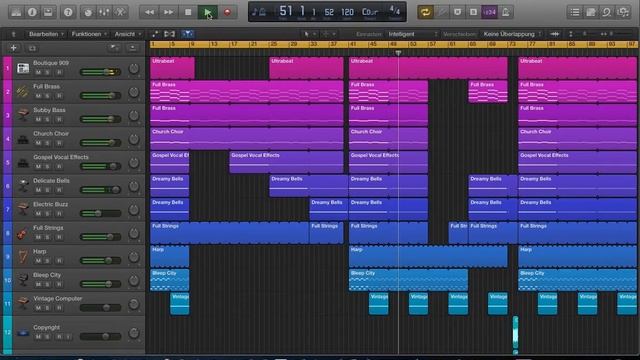The image size is (640, 360).
Task: Open the LCD display mode note icon
Action: click(x=260, y=12)
